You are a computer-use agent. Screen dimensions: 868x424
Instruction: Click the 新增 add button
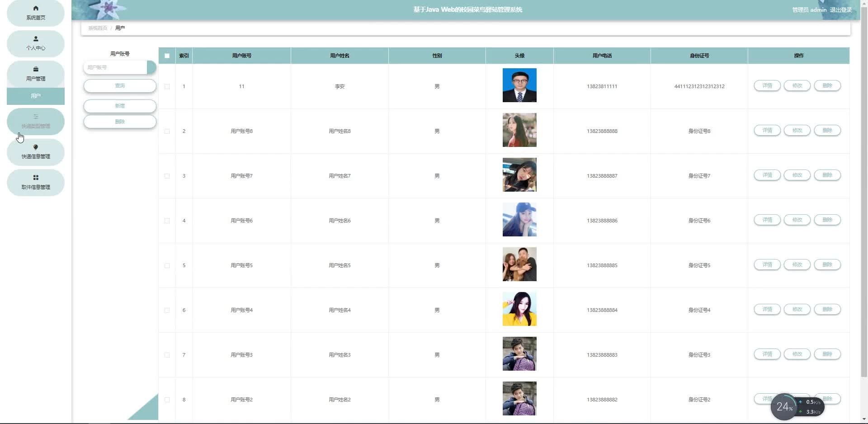pos(120,106)
